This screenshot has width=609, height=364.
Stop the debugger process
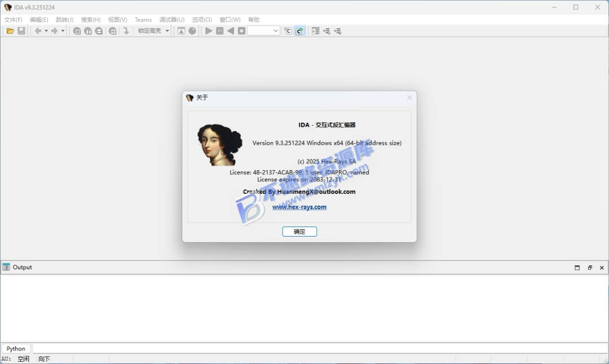pyautogui.click(x=241, y=31)
